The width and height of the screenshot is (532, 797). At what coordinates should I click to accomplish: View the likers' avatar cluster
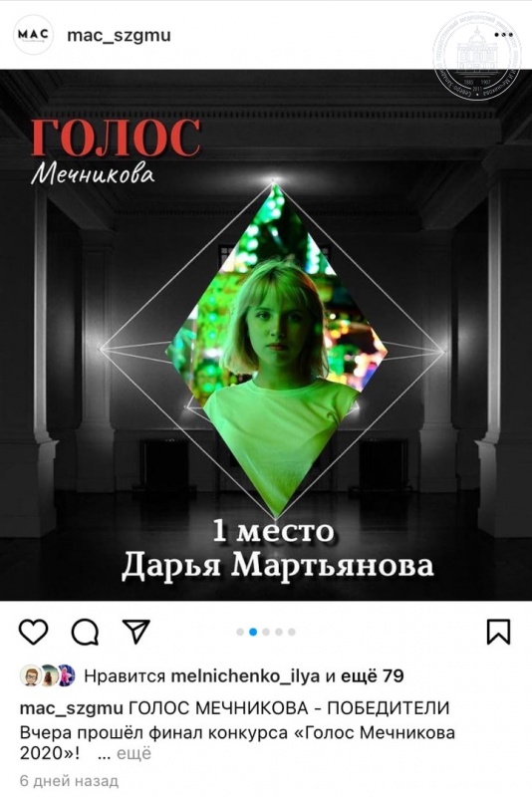pos(47,676)
